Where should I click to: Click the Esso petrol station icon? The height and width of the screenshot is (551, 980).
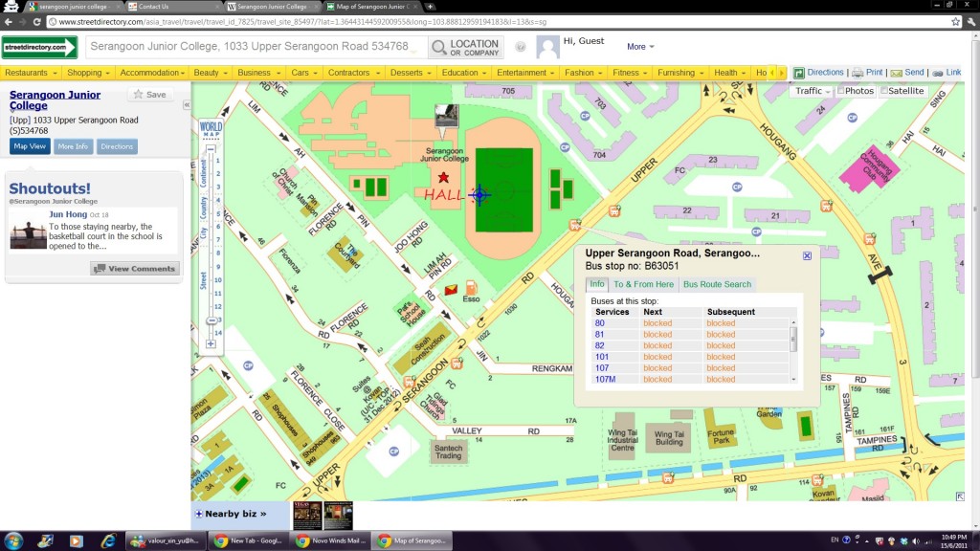click(471, 288)
